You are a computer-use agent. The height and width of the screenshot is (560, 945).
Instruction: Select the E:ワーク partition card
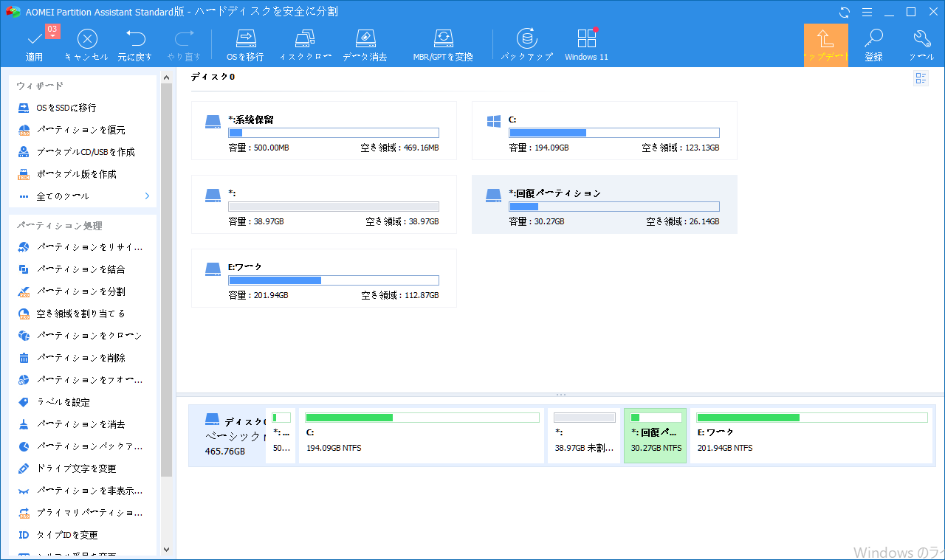pyautogui.click(x=323, y=278)
